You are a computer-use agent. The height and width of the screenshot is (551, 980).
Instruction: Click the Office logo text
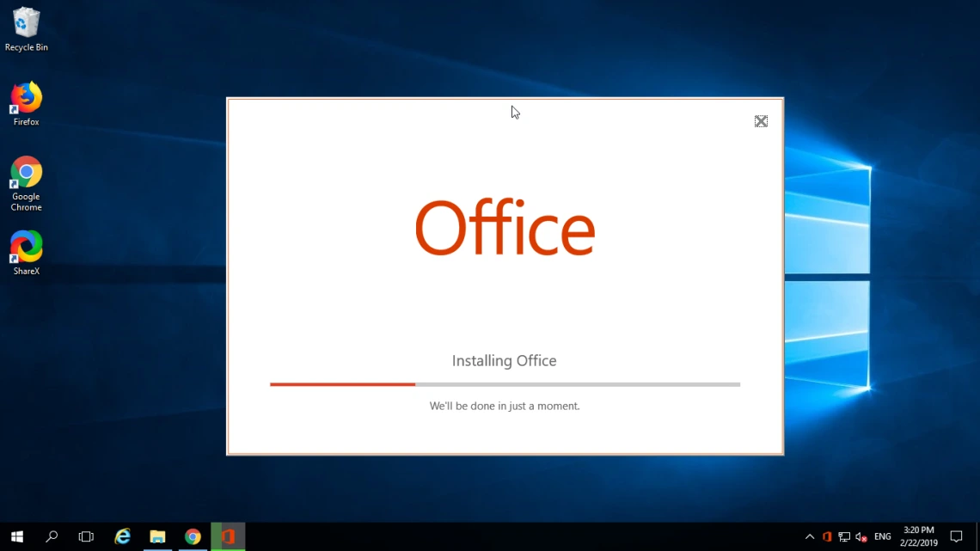505,228
